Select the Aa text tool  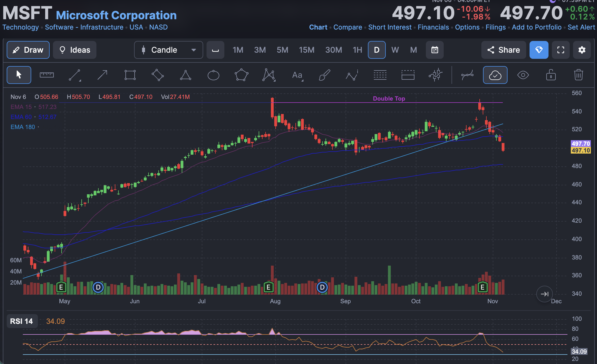click(x=297, y=75)
